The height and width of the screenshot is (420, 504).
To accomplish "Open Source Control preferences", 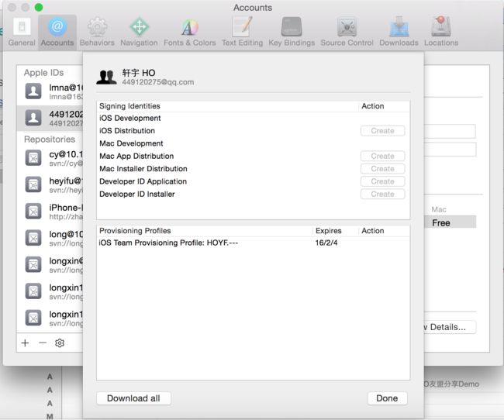I will pos(347,33).
